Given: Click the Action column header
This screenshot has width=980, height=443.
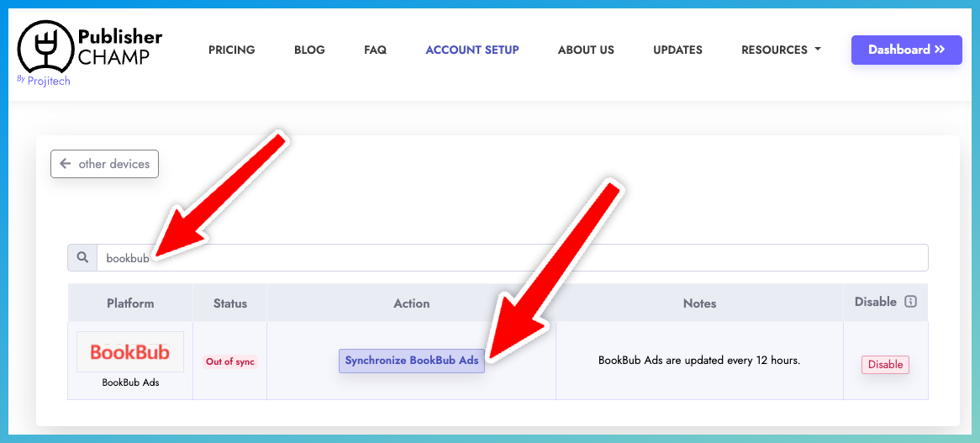Looking at the screenshot, I should click(x=411, y=303).
